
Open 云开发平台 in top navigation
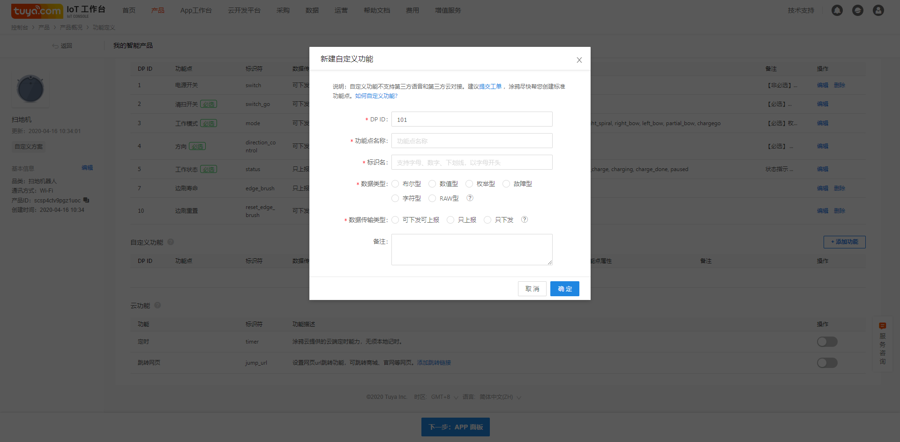pyautogui.click(x=244, y=10)
